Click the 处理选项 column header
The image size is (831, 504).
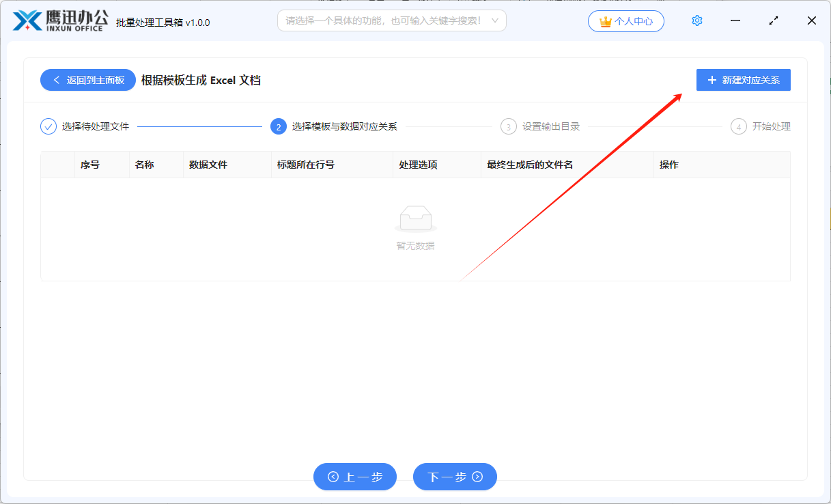[x=418, y=165]
